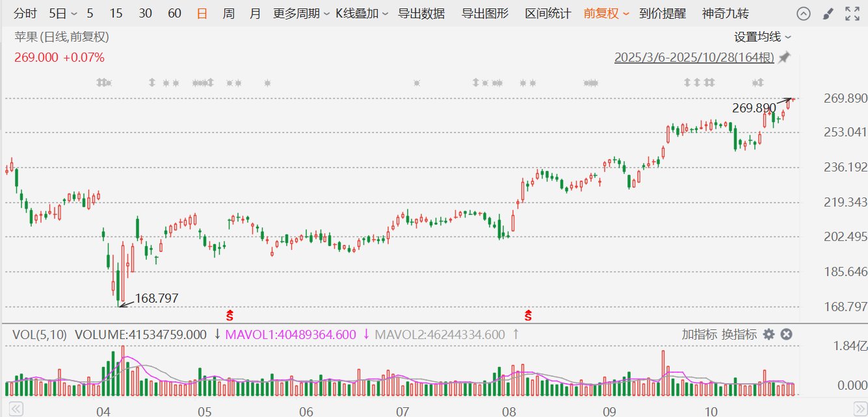Image resolution: width=868 pixels, height=417 pixels.
Task: Close the VOL indicator panel
Action: (x=786, y=335)
